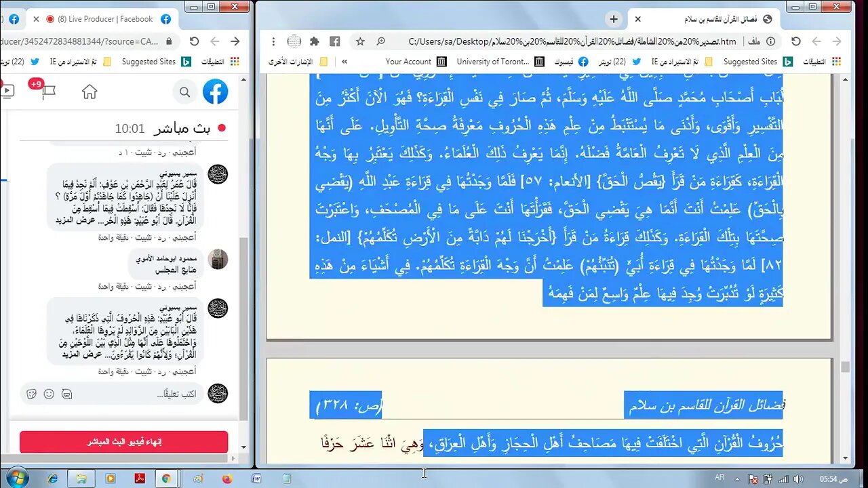View site info icon in book window
The image size is (868, 488).
770,41
